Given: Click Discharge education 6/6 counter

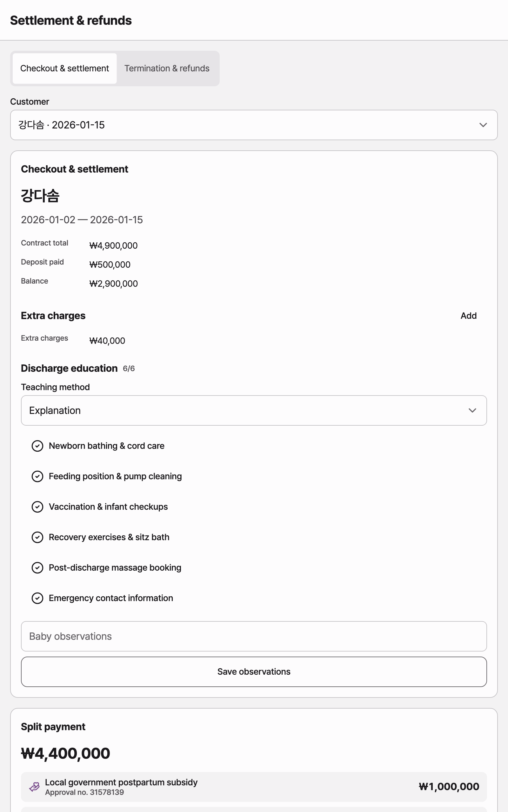Looking at the screenshot, I should (x=129, y=369).
